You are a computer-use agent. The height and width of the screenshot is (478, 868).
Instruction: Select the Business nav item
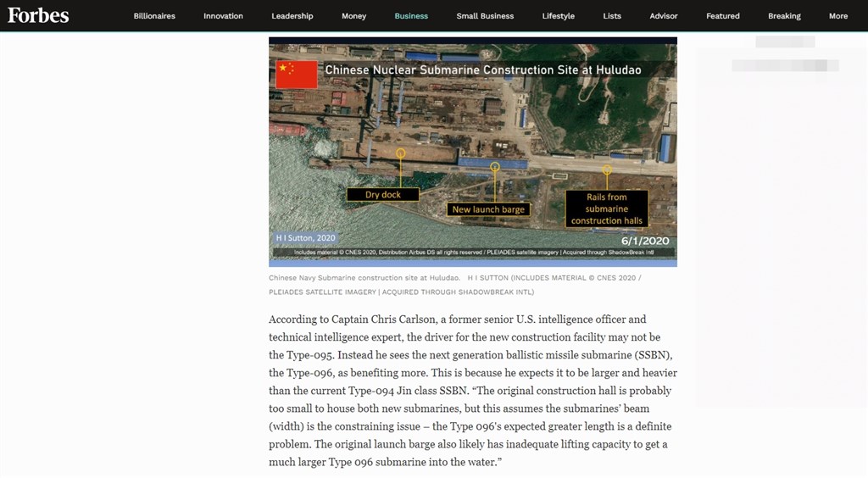click(411, 16)
